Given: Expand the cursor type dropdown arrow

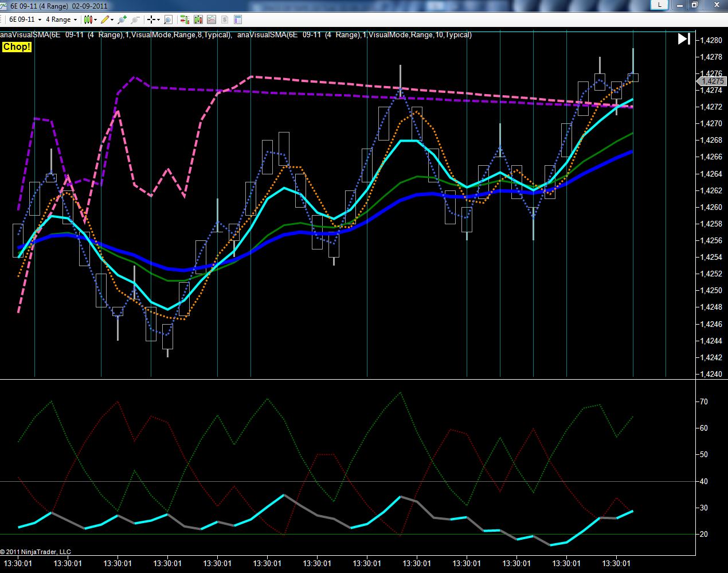Looking at the screenshot, I should point(159,20).
